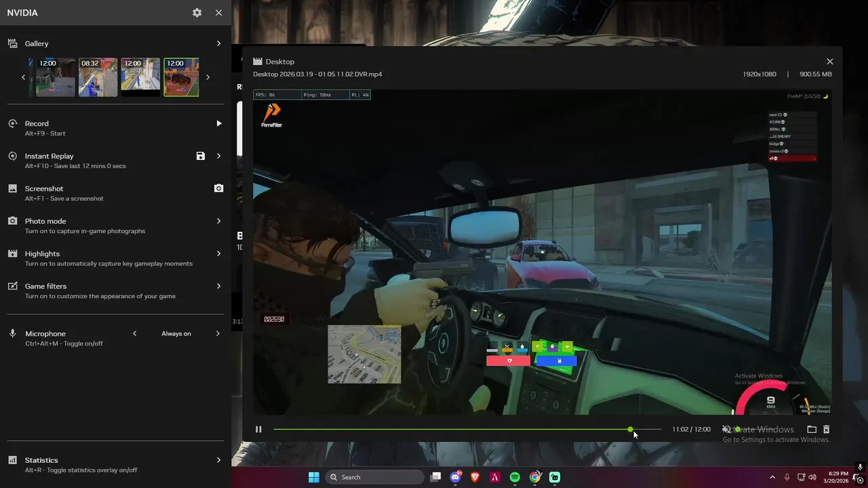This screenshot has height=488, width=868.
Task: Open the video file location folder icon
Action: (x=812, y=429)
